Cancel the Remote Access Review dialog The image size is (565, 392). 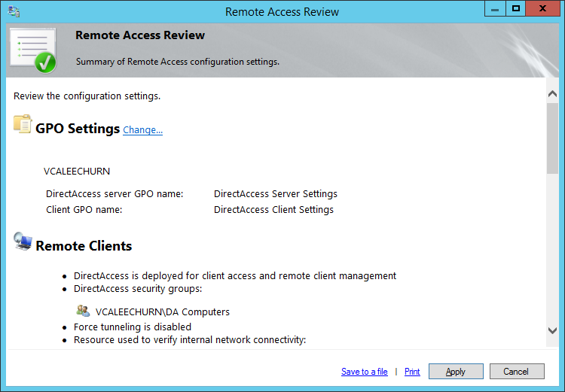click(517, 371)
